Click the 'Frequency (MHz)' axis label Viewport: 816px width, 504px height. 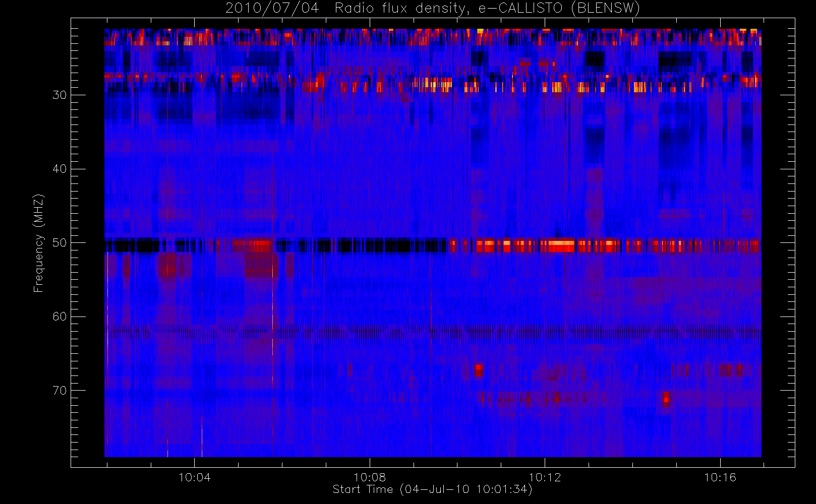38,243
